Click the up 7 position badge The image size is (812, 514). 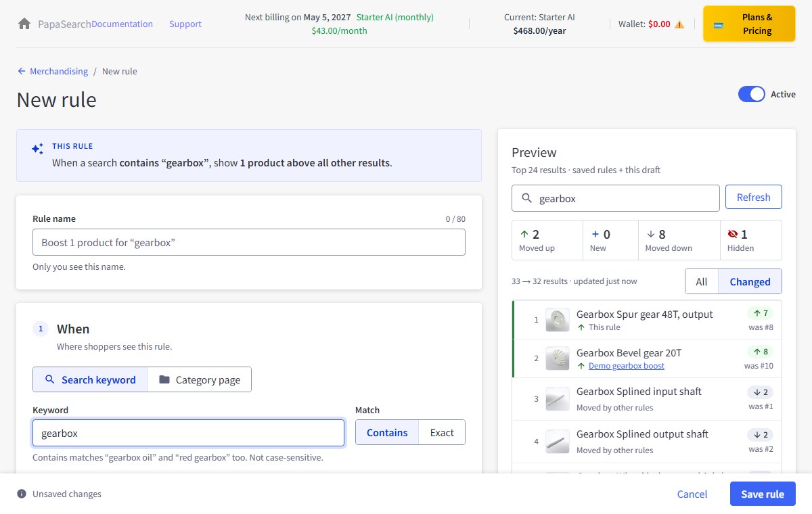[760, 313]
